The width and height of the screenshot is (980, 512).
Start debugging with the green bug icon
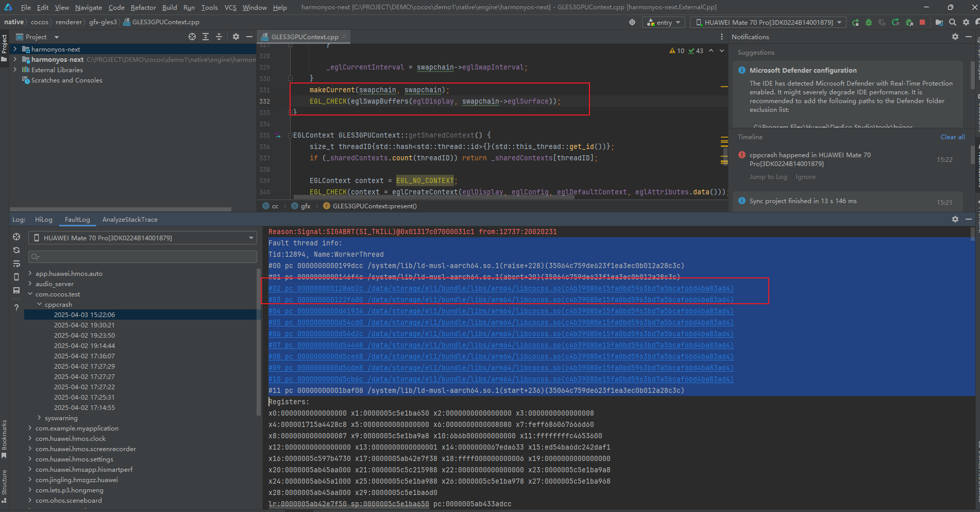pos(869,22)
